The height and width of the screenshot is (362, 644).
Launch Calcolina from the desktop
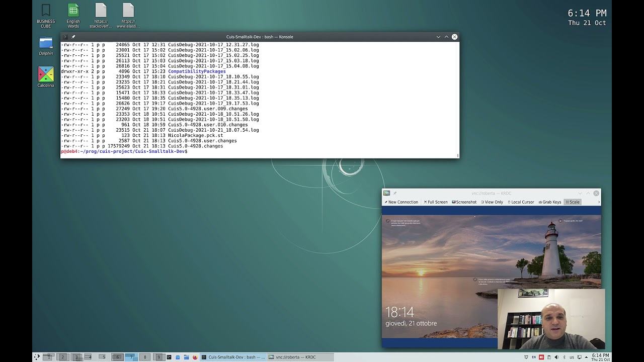[x=46, y=77]
